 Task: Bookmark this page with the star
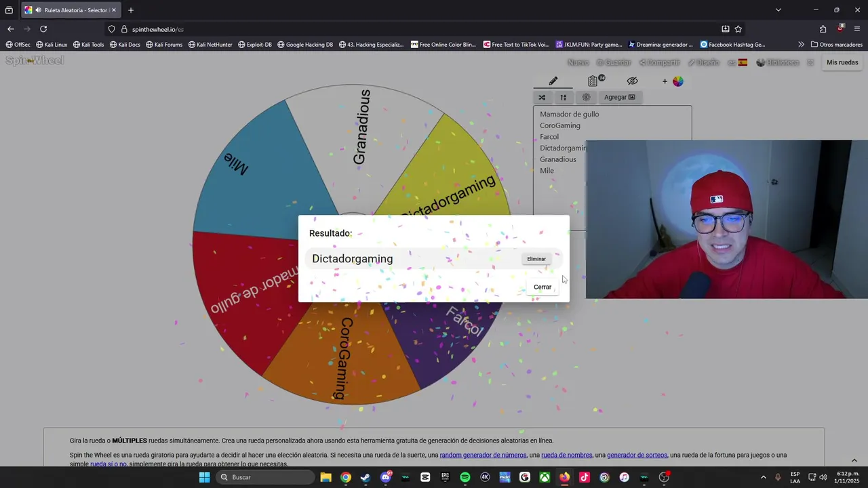(738, 29)
